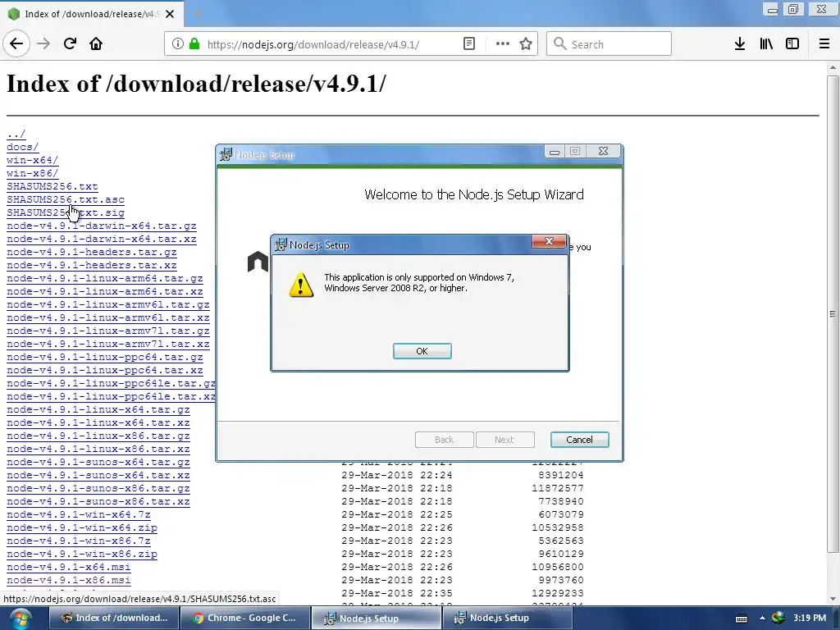Click the Firefox Search box
The width and height of the screenshot is (840, 630).
click(x=609, y=44)
